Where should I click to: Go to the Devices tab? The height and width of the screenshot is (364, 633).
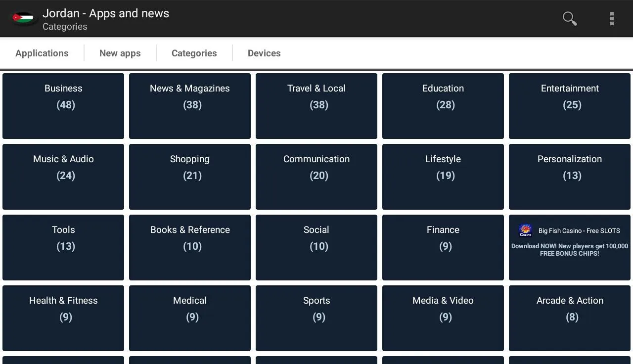pyautogui.click(x=264, y=53)
